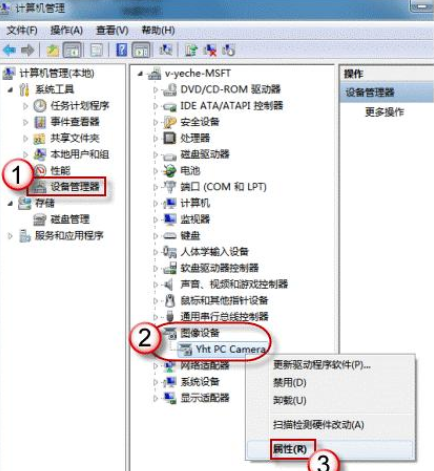Click 更多操作 in the actions pane
Image resolution: width=434 pixels, height=471 pixels.
click(x=384, y=112)
